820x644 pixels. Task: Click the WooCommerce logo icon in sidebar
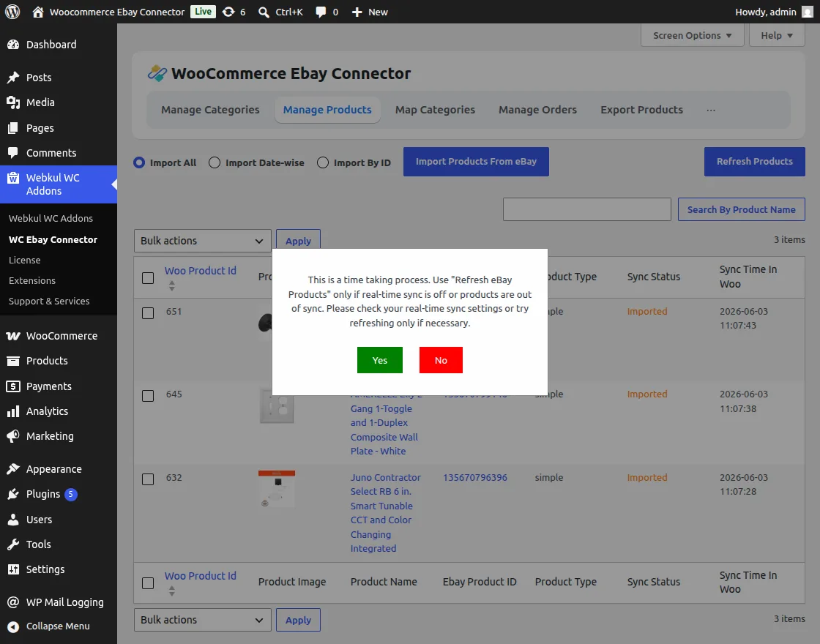[x=13, y=336]
